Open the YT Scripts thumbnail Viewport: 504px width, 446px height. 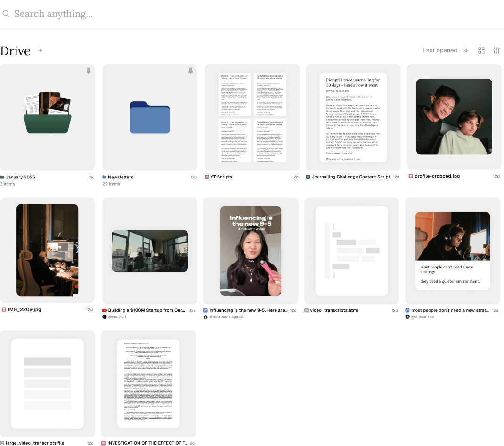tap(252, 117)
